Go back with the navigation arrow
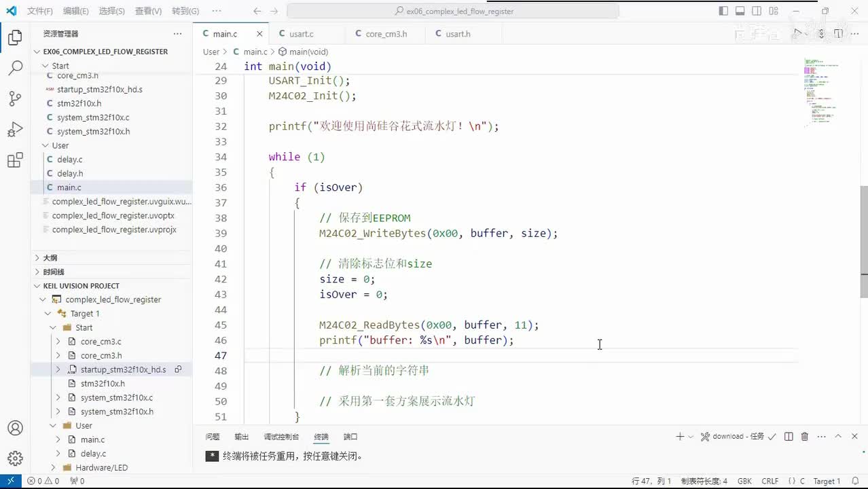The width and height of the screenshot is (868, 489). [x=257, y=11]
